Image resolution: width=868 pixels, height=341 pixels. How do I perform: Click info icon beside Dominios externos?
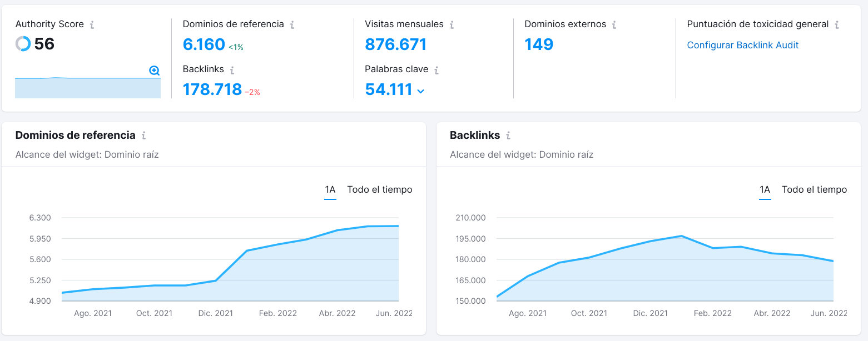(x=614, y=25)
